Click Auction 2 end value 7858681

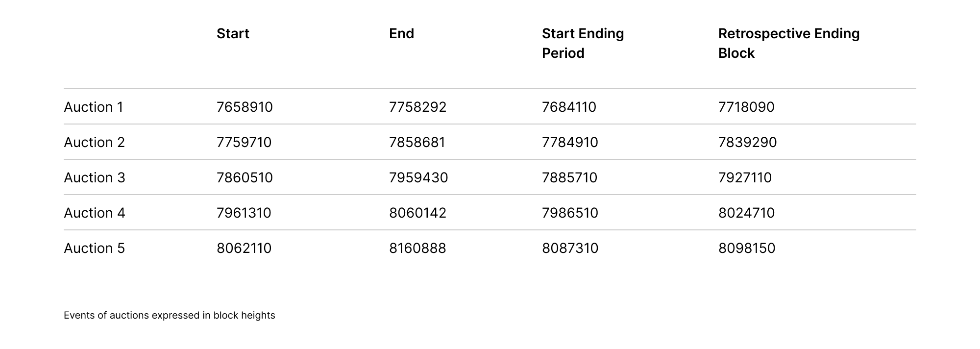tap(417, 142)
